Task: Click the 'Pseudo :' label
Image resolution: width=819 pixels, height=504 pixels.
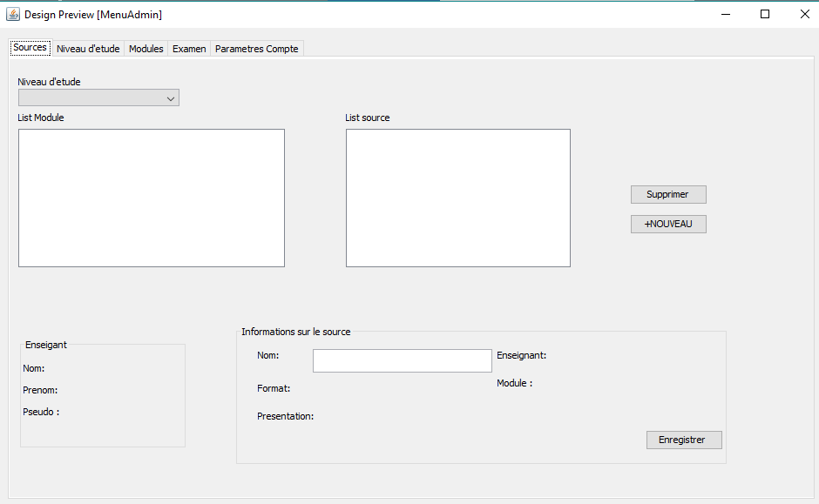Action: click(41, 412)
